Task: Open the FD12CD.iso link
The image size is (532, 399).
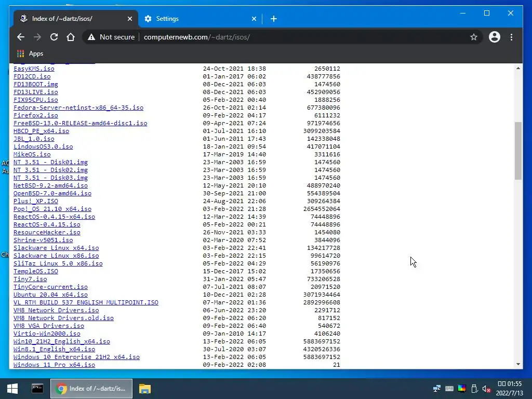Action: point(32,76)
